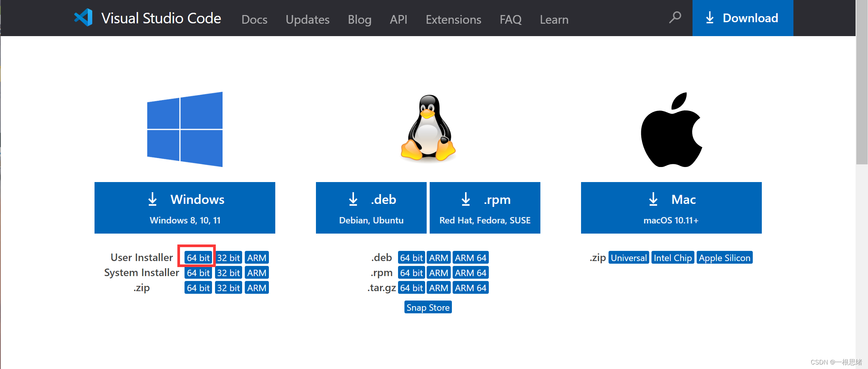Click the Linux Tux penguin image
This screenshot has height=369, width=868.
[x=428, y=128]
